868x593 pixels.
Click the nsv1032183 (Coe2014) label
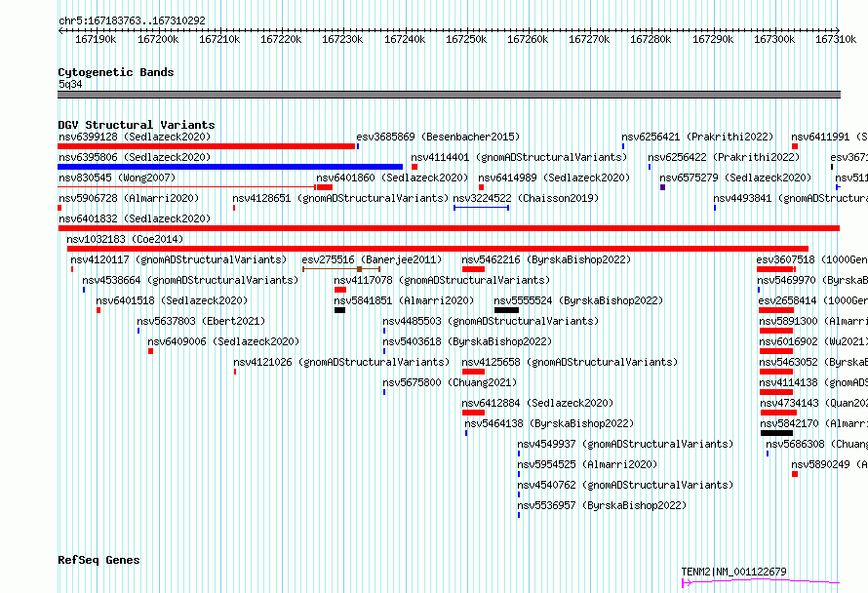click(x=125, y=239)
